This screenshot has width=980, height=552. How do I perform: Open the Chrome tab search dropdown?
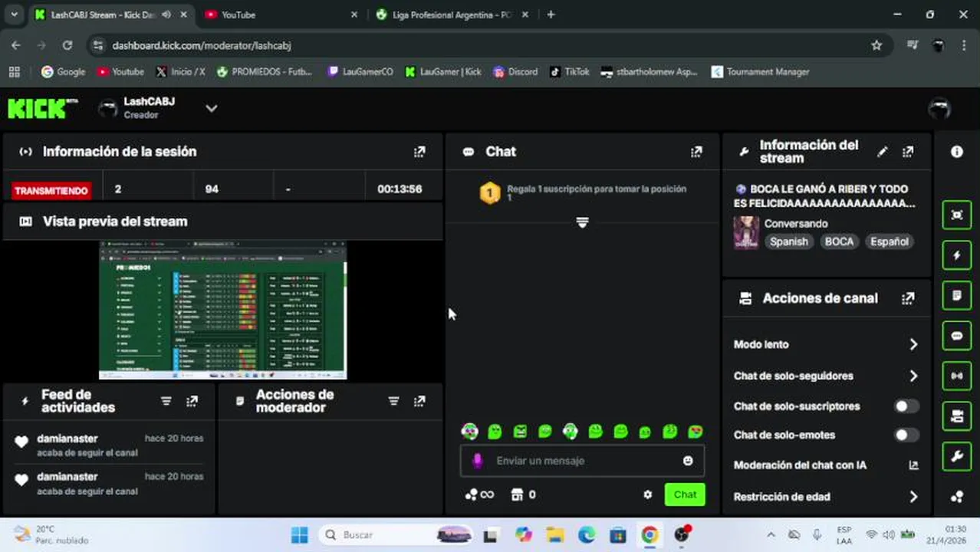[14, 15]
